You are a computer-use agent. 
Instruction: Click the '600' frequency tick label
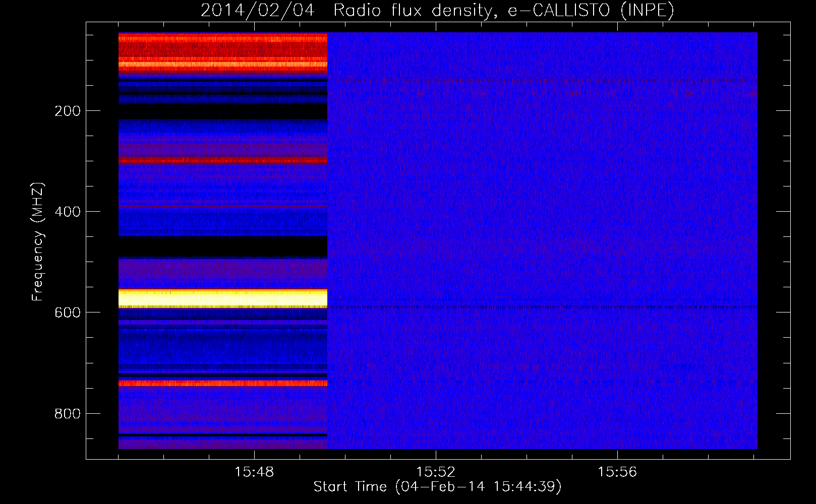coord(68,312)
